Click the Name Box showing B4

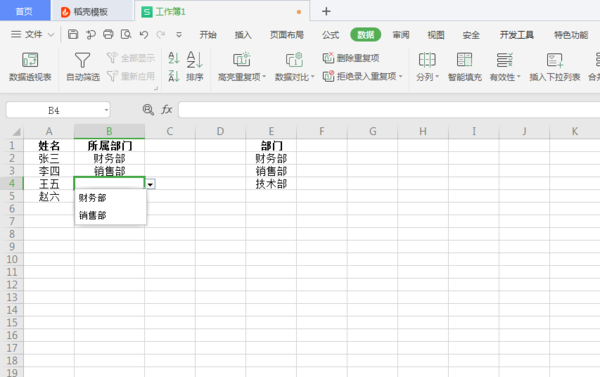[54, 110]
